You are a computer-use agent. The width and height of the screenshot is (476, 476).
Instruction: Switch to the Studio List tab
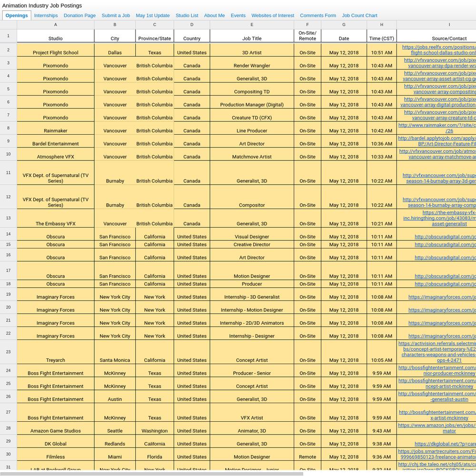coord(187,16)
